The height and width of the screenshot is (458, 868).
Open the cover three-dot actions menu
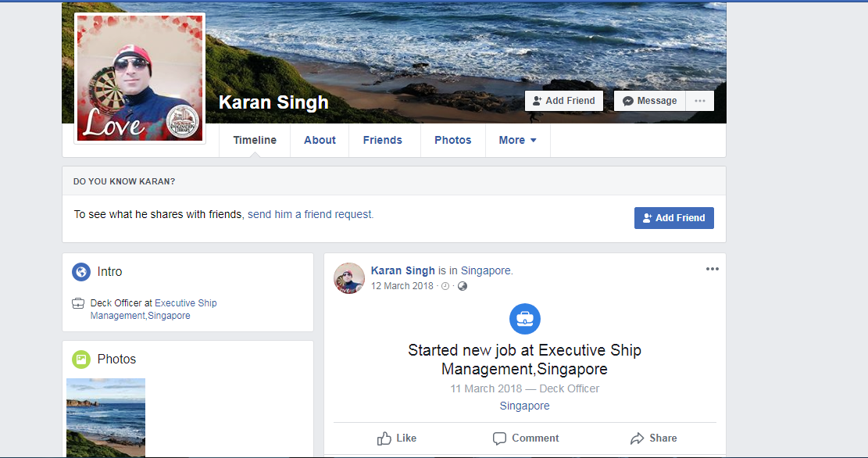pyautogui.click(x=699, y=101)
